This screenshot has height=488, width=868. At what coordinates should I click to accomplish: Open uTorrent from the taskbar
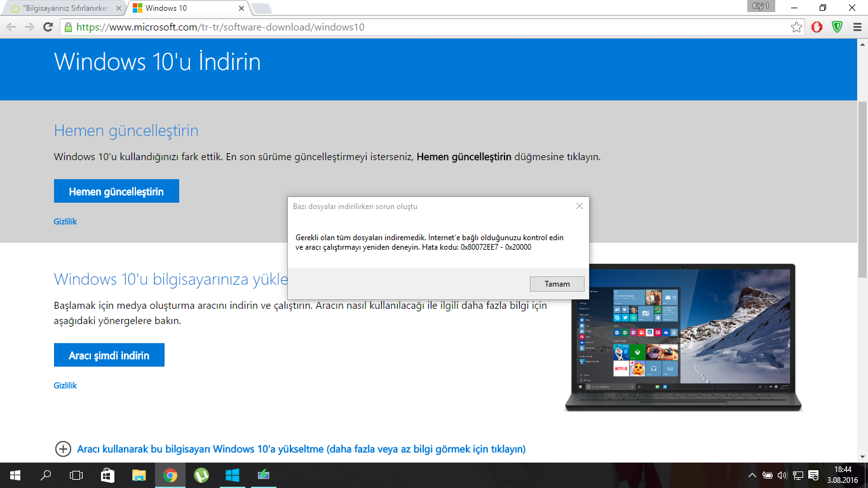click(201, 475)
